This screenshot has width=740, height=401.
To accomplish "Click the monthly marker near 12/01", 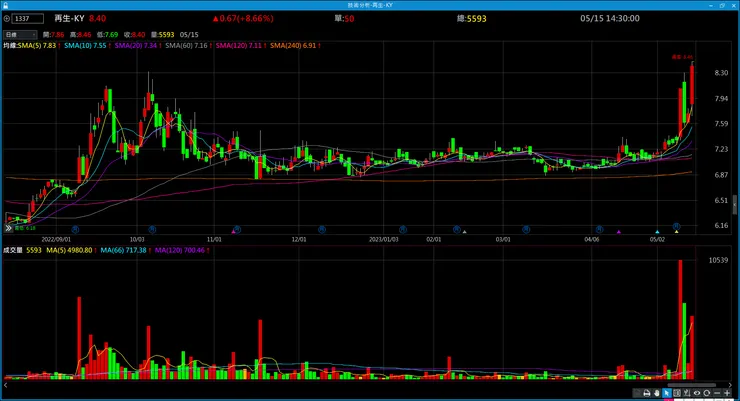I will tap(322, 230).
